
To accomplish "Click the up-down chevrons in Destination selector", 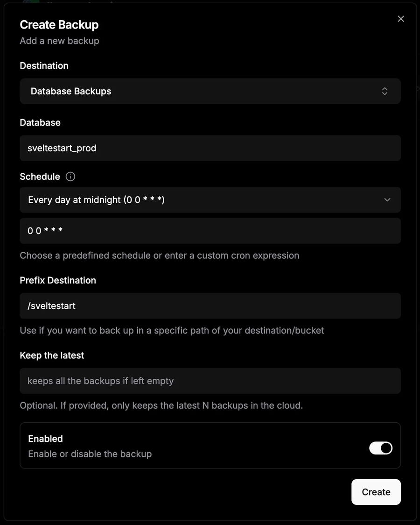I will coord(385,91).
